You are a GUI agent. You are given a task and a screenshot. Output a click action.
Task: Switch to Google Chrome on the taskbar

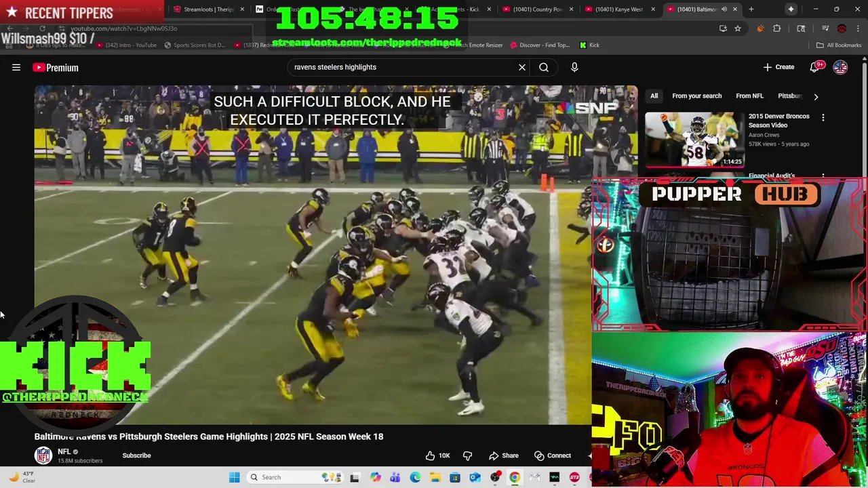pyautogui.click(x=515, y=477)
